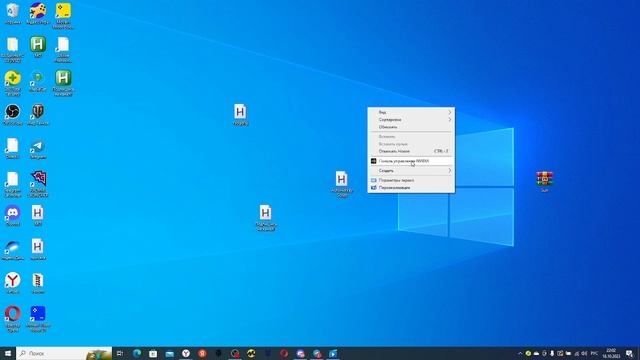Viewport: 640px width, 360px height.
Task: Select the blue square icon beside Opera shortcut
Action: (x=38, y=318)
